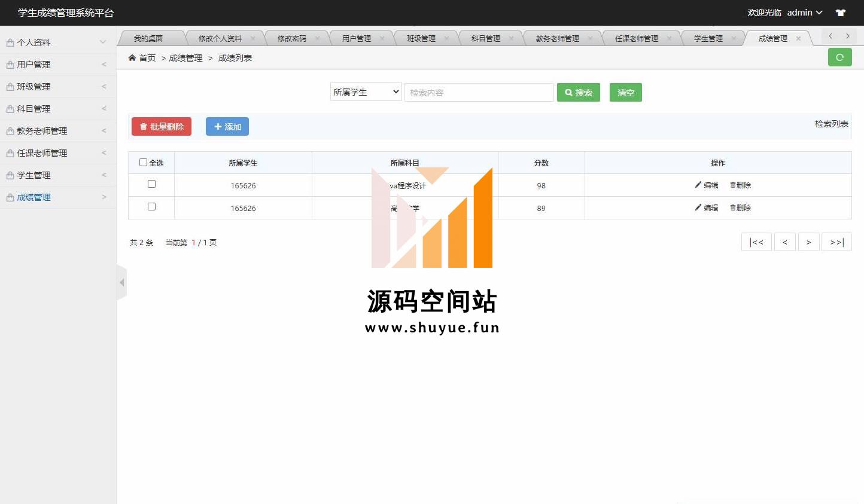This screenshot has width=864, height=504.
Task: Go to previous page with <
Action: click(x=784, y=242)
